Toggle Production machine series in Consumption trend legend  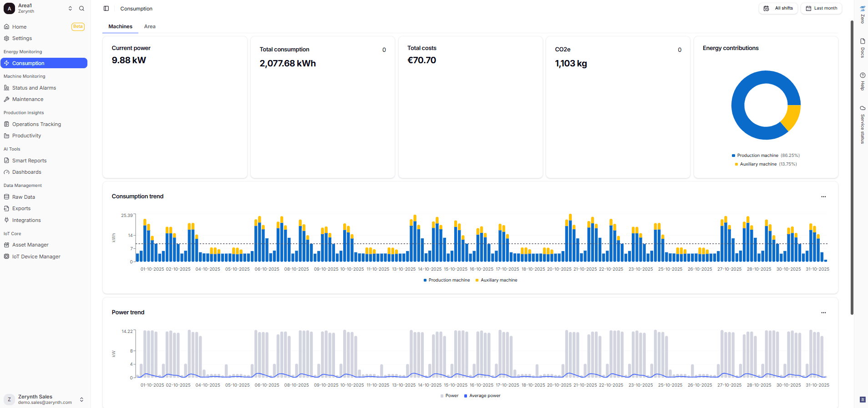click(447, 280)
